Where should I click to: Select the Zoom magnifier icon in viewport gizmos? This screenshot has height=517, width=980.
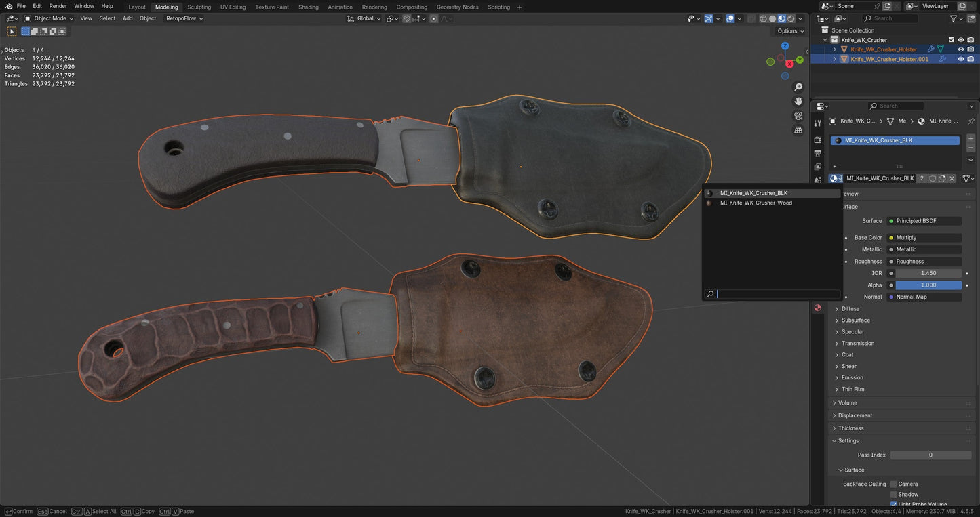click(x=798, y=87)
